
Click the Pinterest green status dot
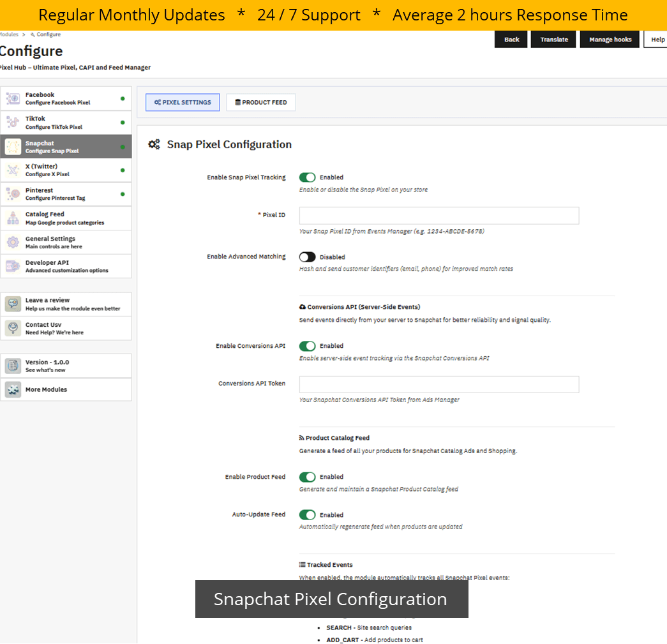coord(123,194)
